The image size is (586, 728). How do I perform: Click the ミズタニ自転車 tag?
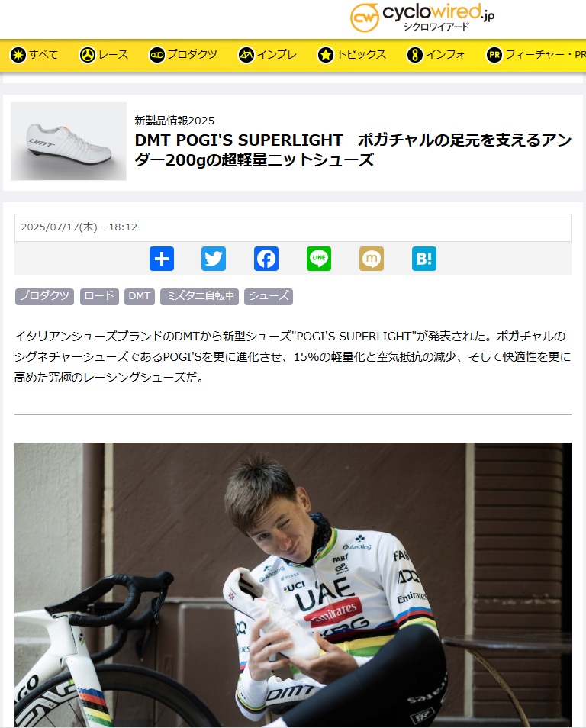coord(200,296)
